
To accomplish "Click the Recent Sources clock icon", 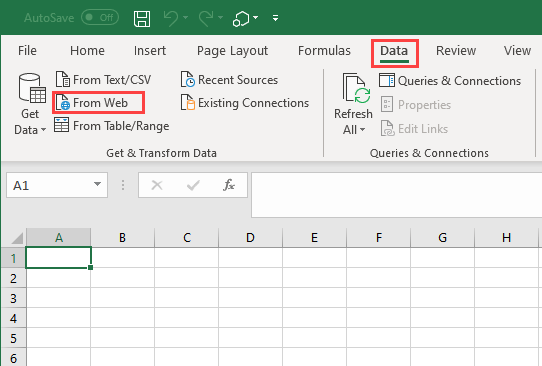I will click(188, 79).
